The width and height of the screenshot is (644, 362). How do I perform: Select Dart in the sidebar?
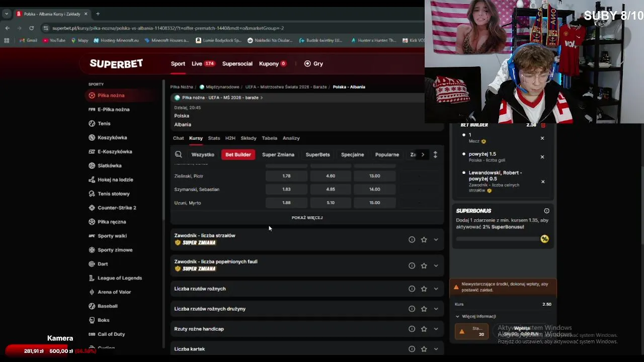click(x=98, y=264)
